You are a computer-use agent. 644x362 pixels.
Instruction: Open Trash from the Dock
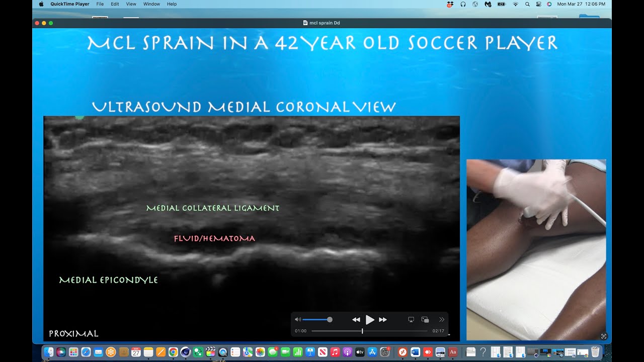coord(595,352)
